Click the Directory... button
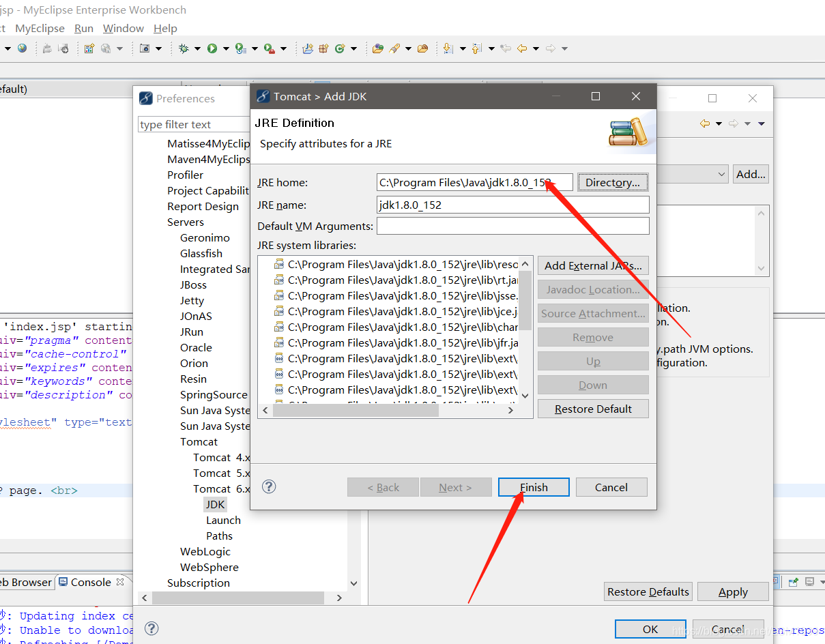This screenshot has height=644, width=825. coord(613,182)
